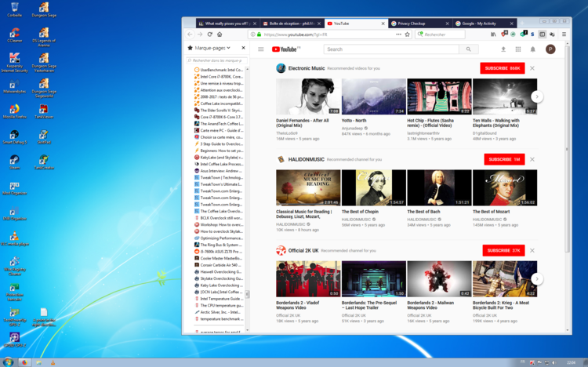Image resolution: width=588 pixels, height=367 pixels.
Task: Open the HALIDONMUSIC channel name link
Action: 306,159
